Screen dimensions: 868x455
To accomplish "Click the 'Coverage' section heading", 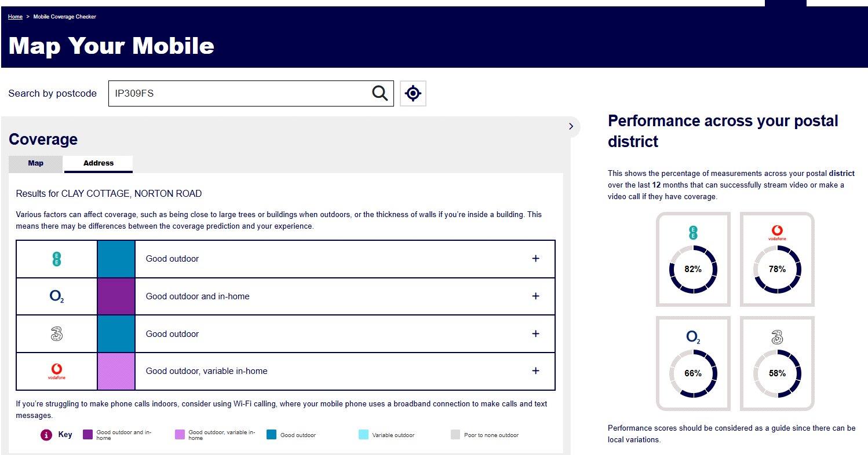I will pyautogui.click(x=43, y=140).
